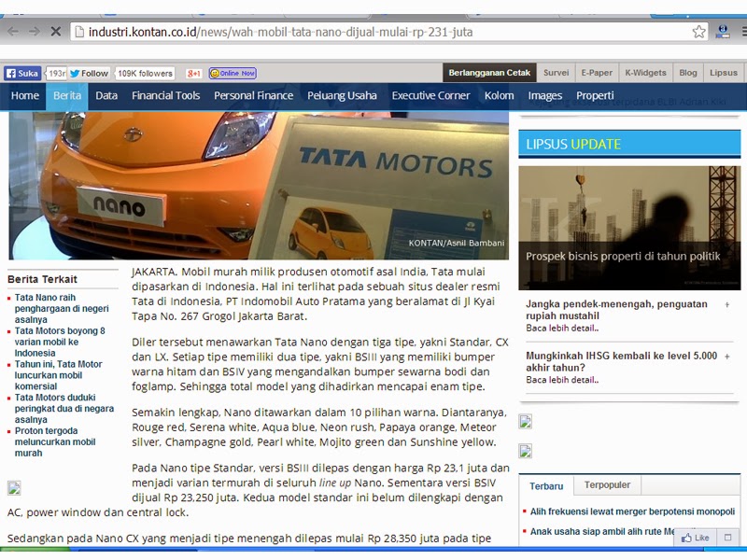
Task: Select Berita in navigation bar
Action: point(67,96)
